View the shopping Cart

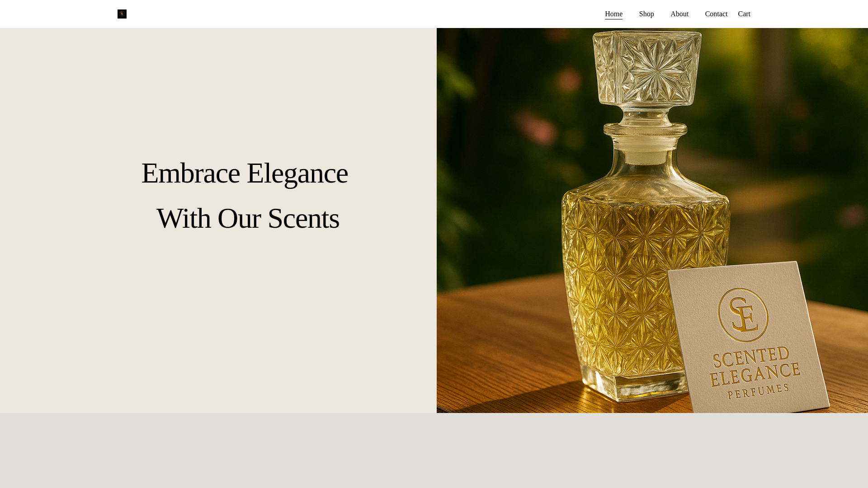click(744, 14)
